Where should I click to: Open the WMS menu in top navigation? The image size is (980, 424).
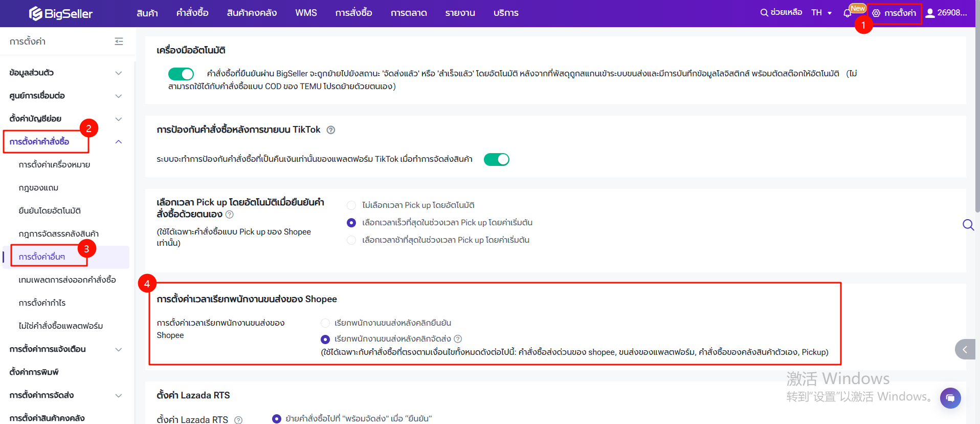click(306, 13)
